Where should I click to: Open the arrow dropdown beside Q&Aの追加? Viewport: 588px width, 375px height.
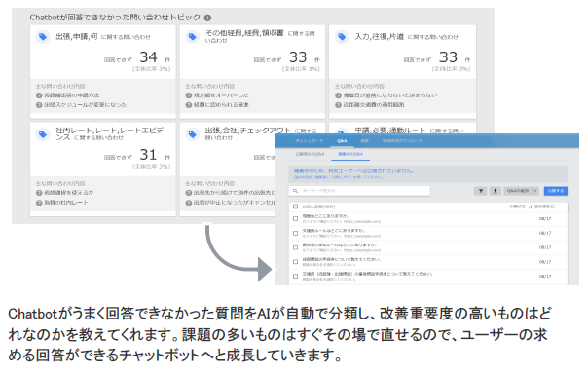tap(535, 191)
